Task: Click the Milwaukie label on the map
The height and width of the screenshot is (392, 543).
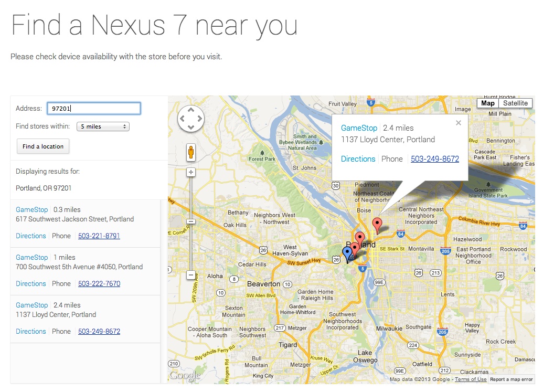Action: click(x=389, y=329)
